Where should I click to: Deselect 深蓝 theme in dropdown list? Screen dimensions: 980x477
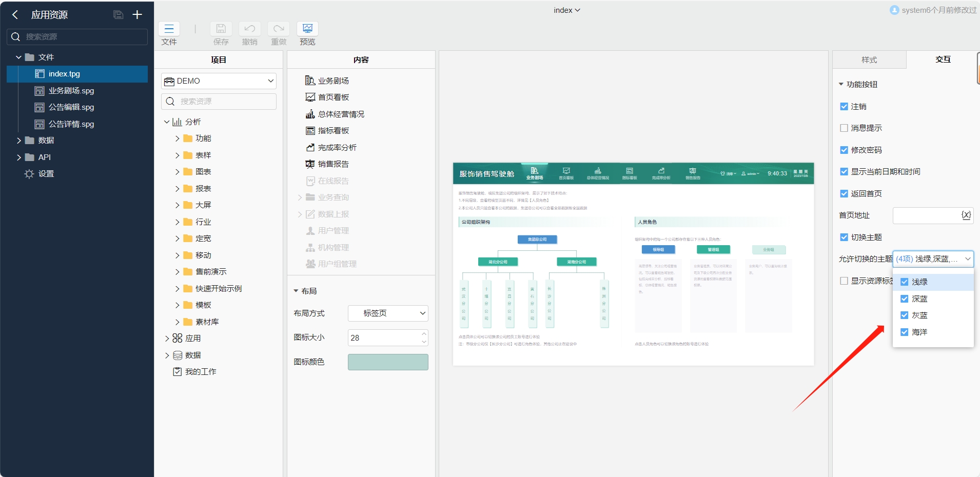905,299
